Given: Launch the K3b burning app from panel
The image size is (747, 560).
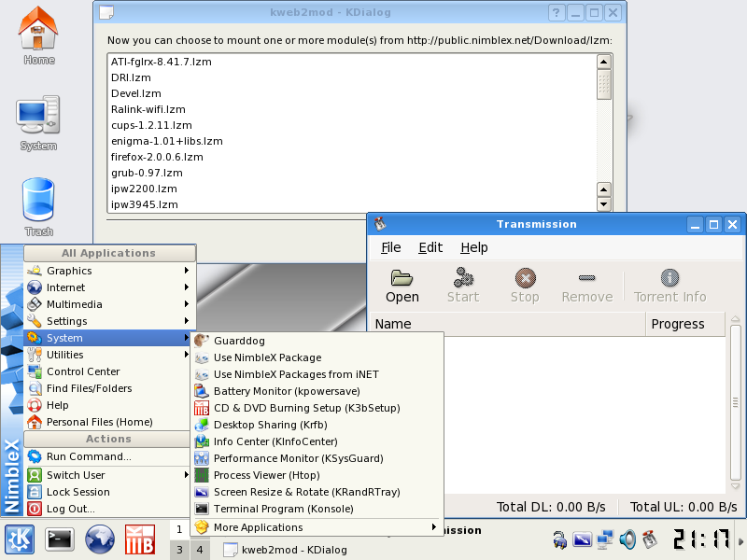Looking at the screenshot, I should pos(139,539).
